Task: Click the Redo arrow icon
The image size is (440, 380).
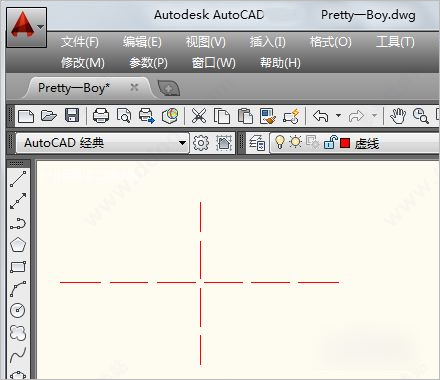Action: 356,116
